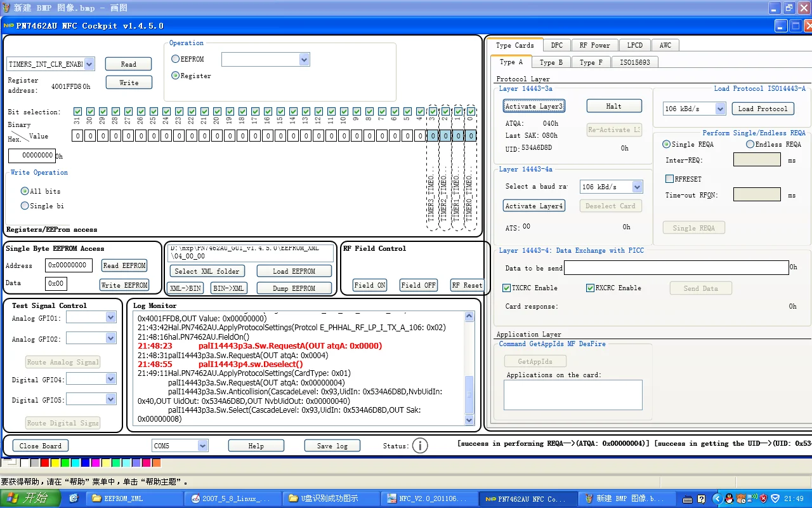This screenshot has width=812, height=508.
Task: Open Analog GPIO1 dropdown
Action: [110, 317]
